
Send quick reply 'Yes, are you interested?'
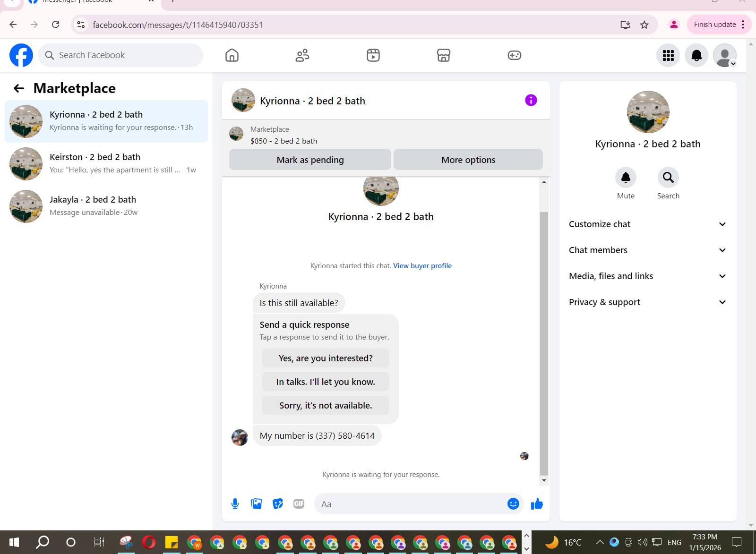326,358
